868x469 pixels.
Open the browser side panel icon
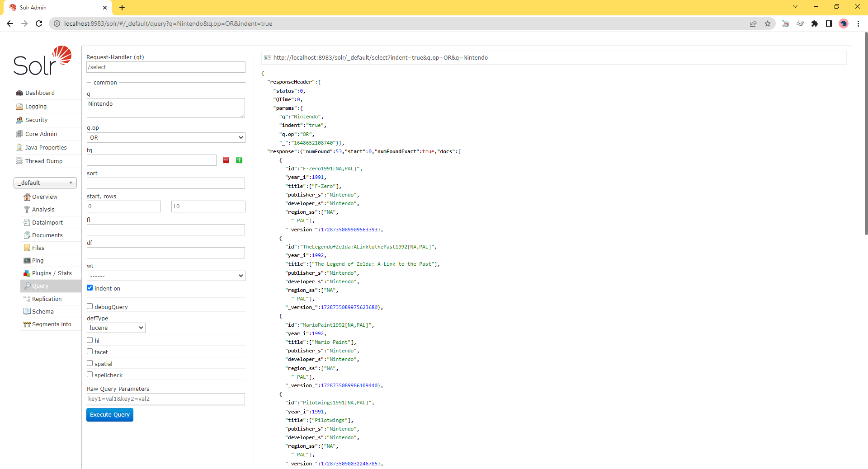click(x=829, y=23)
